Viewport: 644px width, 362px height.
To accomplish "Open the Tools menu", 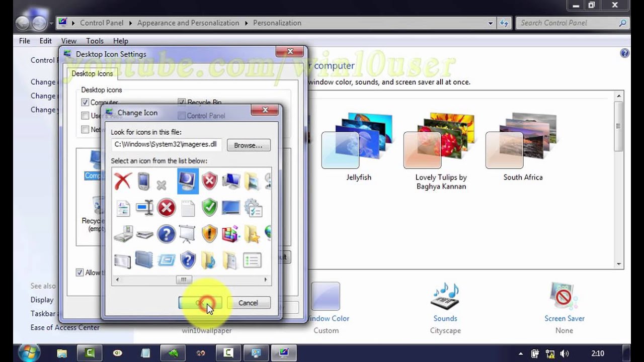I will click(x=95, y=41).
